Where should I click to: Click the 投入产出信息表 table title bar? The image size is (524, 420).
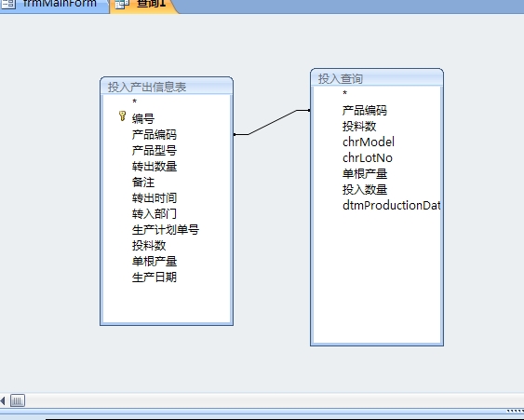[167, 87]
